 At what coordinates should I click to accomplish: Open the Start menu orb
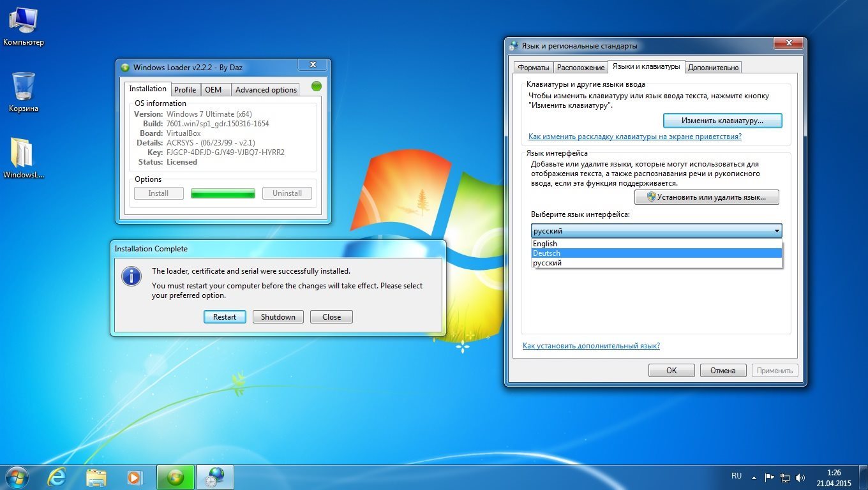pos(17,477)
